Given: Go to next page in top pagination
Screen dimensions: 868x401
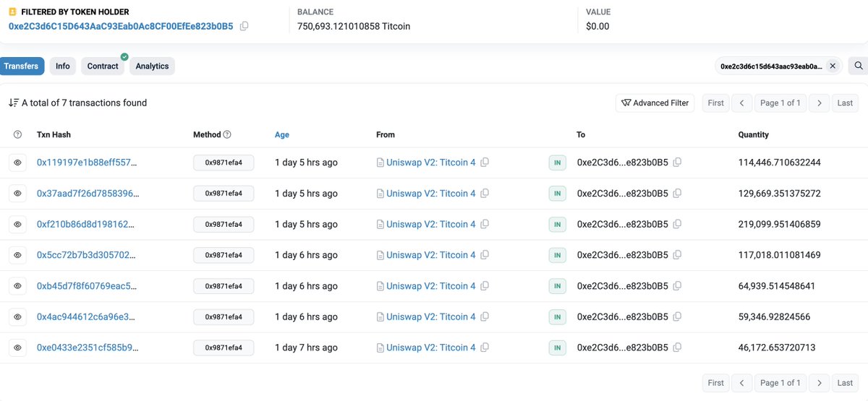Looking at the screenshot, I should click(820, 103).
